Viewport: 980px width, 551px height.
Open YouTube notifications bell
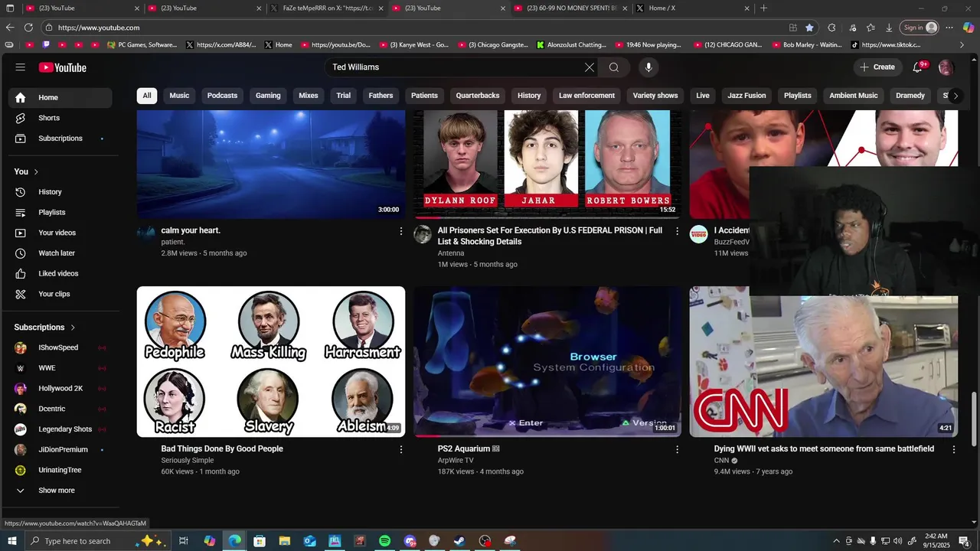[917, 67]
